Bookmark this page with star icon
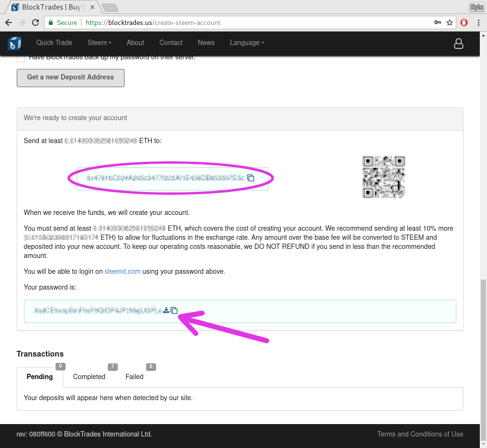487x448 pixels. click(x=450, y=22)
